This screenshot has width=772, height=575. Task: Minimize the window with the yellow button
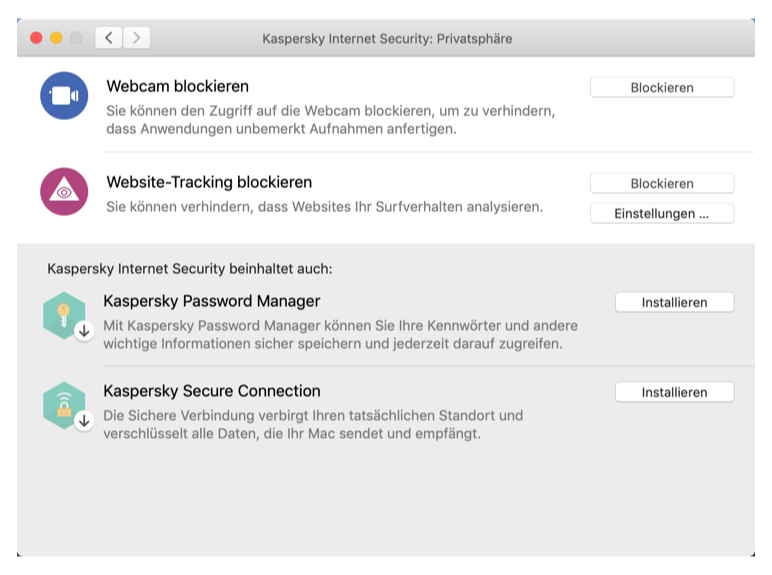(x=56, y=38)
